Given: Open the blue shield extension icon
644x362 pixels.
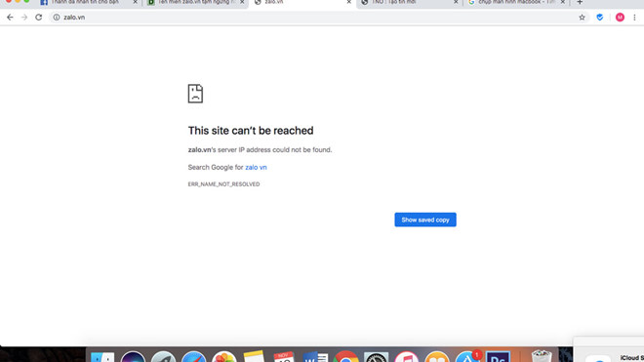Looking at the screenshot, I should pos(600,18).
